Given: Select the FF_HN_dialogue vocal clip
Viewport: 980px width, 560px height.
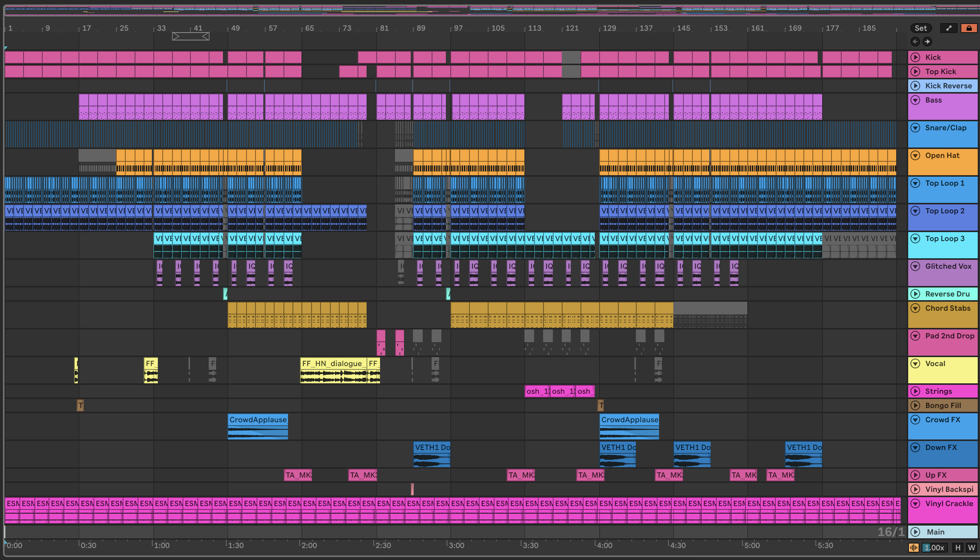Looking at the screenshot, I should (333, 370).
